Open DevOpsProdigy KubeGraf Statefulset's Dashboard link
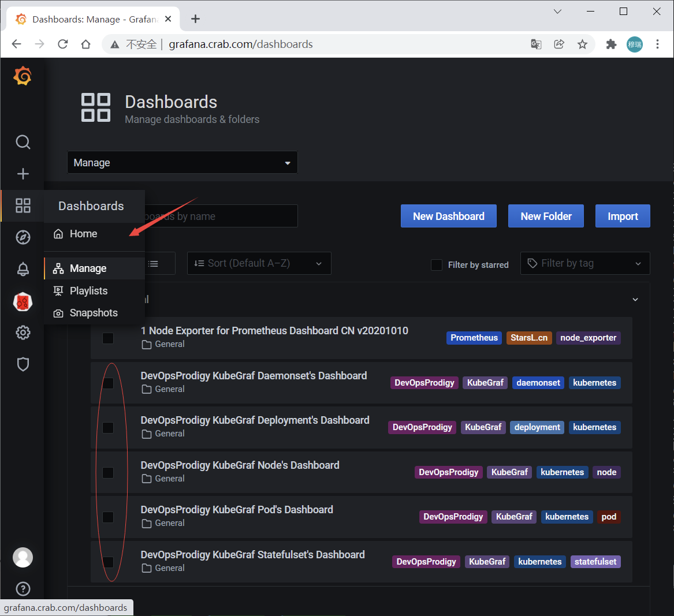 coord(253,555)
